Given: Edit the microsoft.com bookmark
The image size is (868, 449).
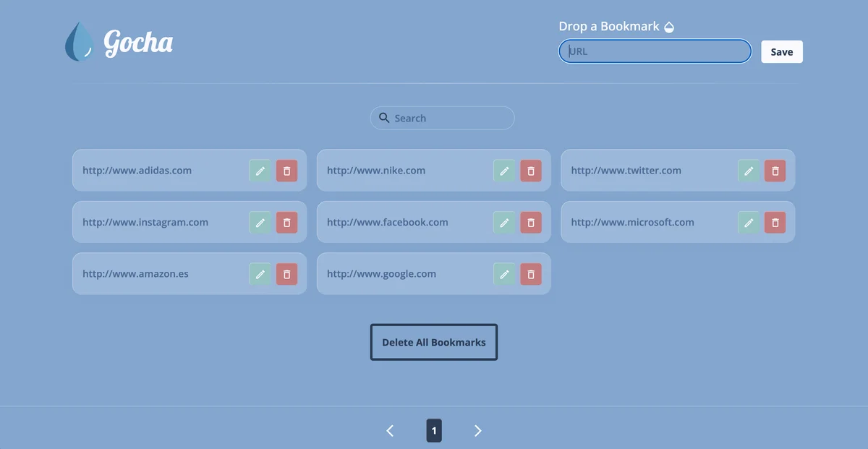Looking at the screenshot, I should click(748, 223).
